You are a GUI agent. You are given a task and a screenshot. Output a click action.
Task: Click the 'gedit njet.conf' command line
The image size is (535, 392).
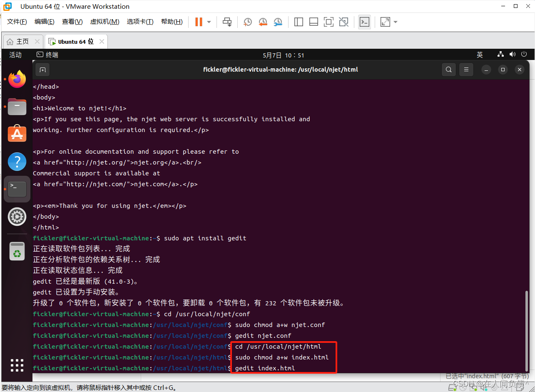point(263,336)
